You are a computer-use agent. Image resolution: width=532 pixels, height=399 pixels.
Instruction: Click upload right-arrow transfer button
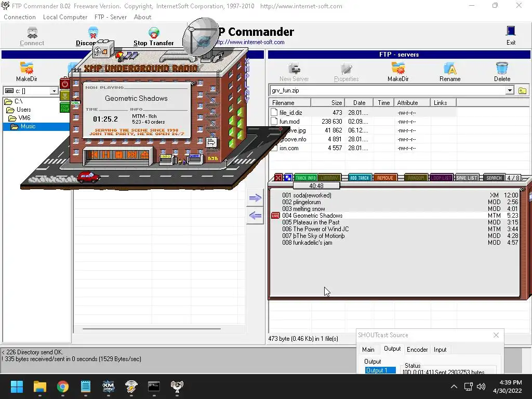point(255,198)
